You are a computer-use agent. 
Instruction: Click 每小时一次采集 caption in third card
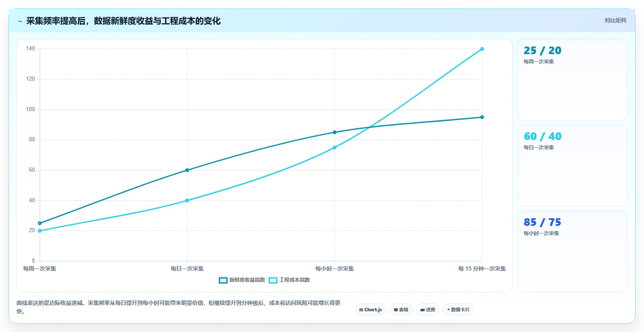(x=541, y=233)
